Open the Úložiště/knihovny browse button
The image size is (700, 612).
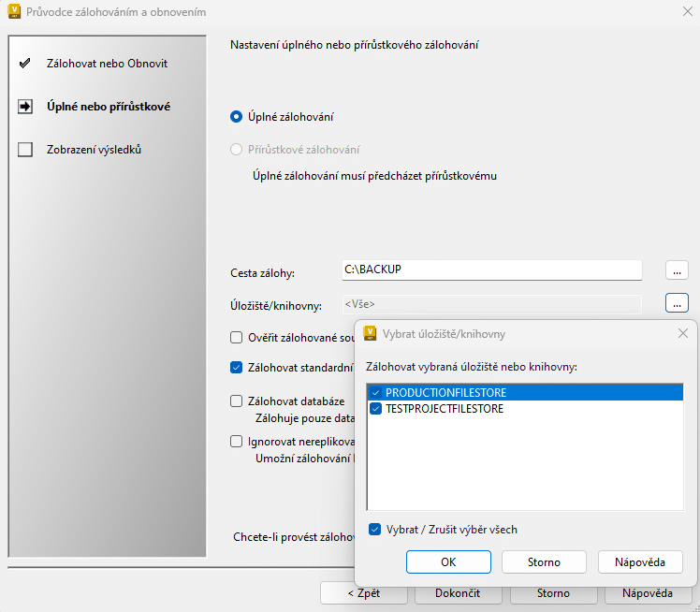[677, 303]
